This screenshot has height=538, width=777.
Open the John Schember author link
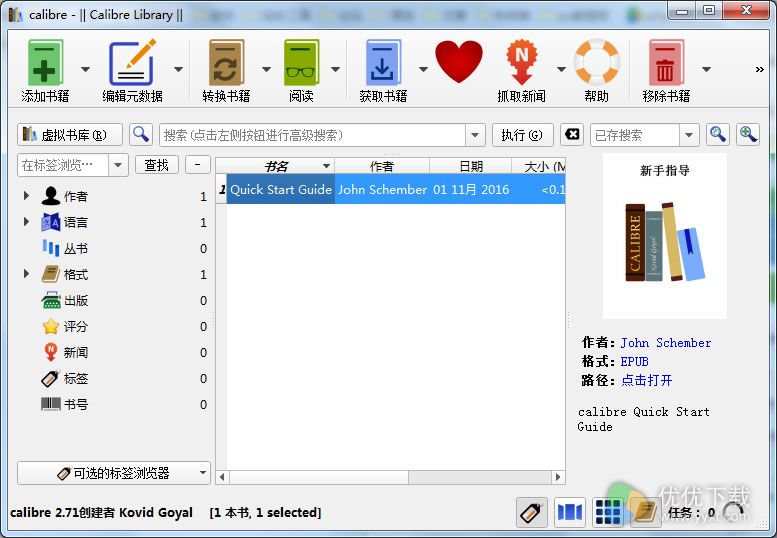tap(666, 343)
